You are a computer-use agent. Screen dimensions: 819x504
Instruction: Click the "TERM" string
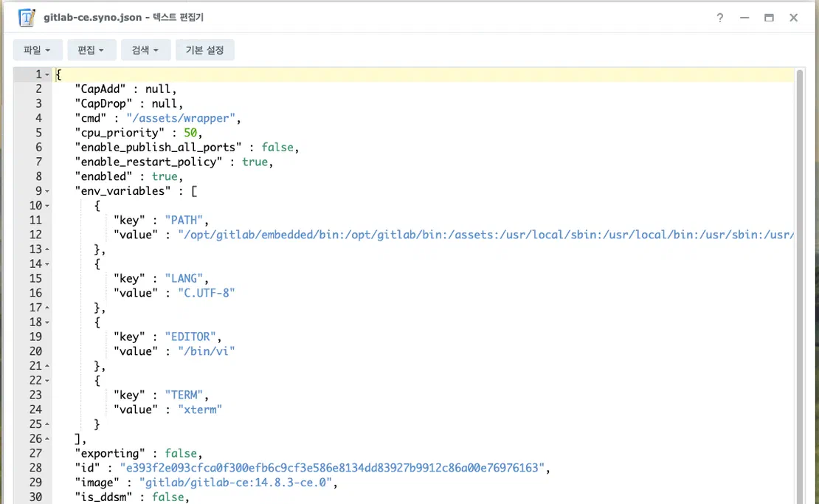point(184,396)
